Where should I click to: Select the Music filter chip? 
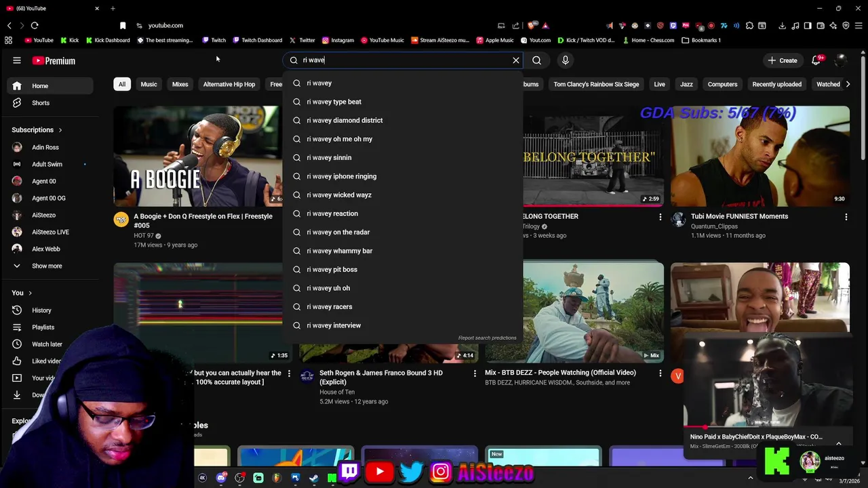click(x=149, y=84)
